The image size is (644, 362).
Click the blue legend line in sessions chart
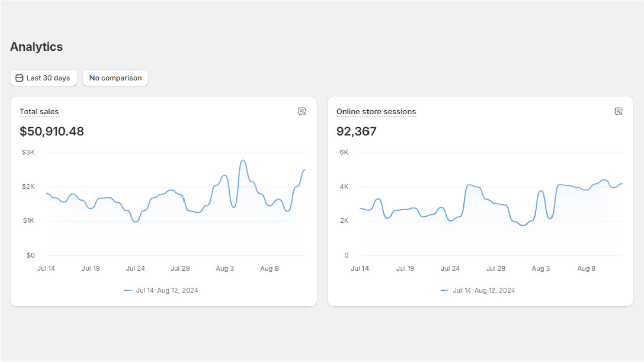pos(445,290)
